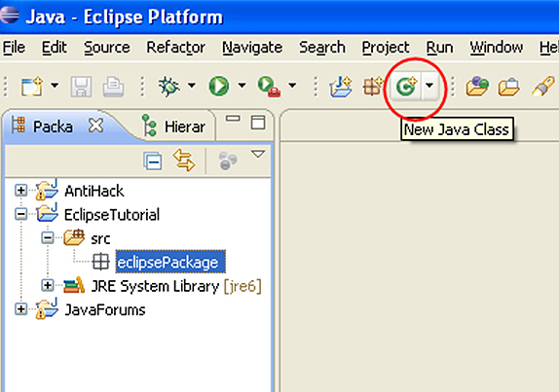Open the Project menu

(386, 48)
